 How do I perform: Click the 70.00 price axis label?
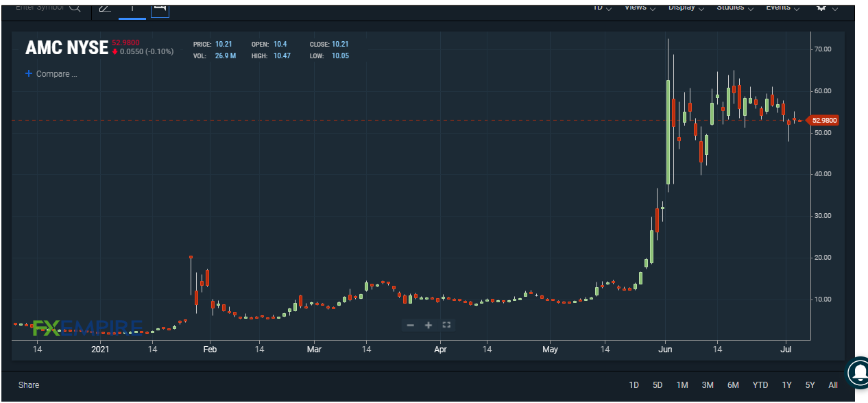pos(823,49)
